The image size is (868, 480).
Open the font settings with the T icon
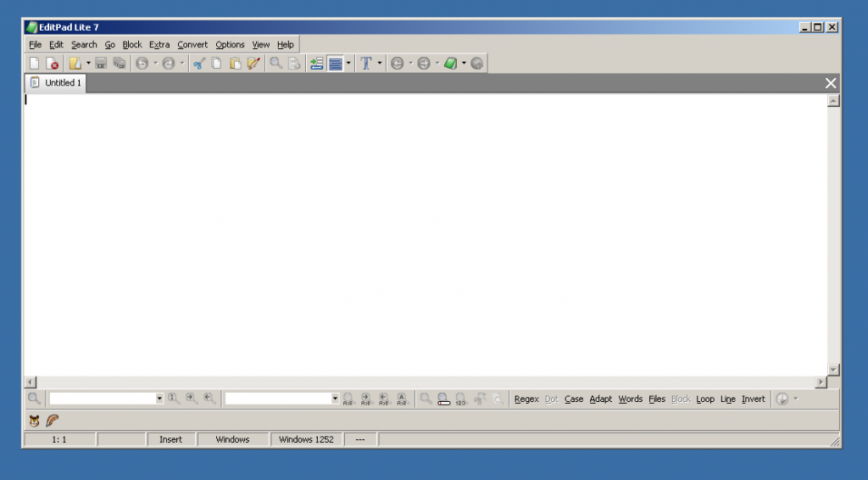coord(366,64)
